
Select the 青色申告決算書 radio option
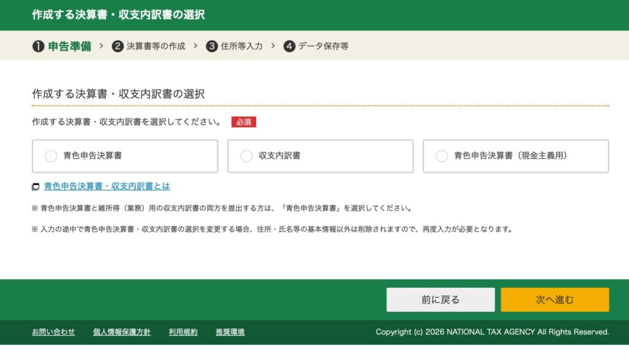51,156
